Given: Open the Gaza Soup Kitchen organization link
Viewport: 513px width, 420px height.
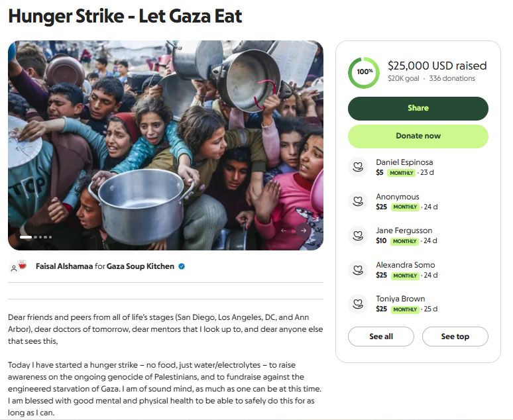Looking at the screenshot, I should click(141, 266).
